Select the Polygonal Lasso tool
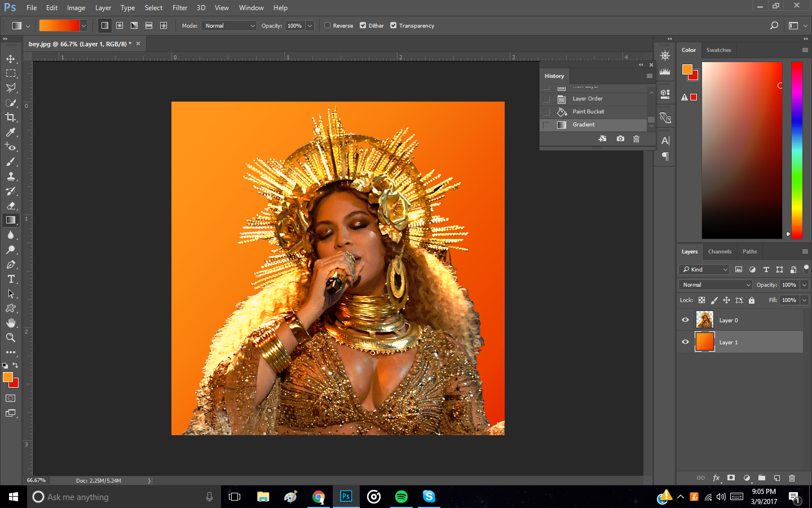The height and width of the screenshot is (508, 812). (x=11, y=88)
